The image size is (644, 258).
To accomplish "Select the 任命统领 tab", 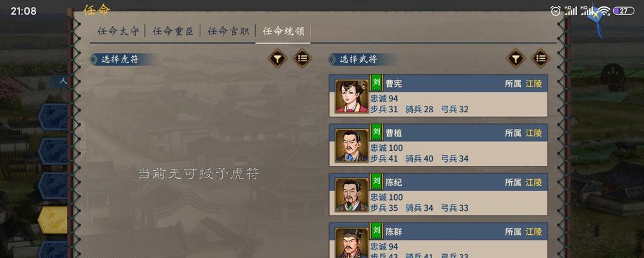I will tap(283, 31).
